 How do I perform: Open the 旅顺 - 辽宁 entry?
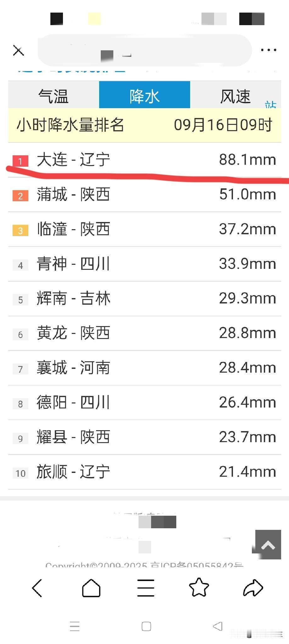click(x=144, y=472)
